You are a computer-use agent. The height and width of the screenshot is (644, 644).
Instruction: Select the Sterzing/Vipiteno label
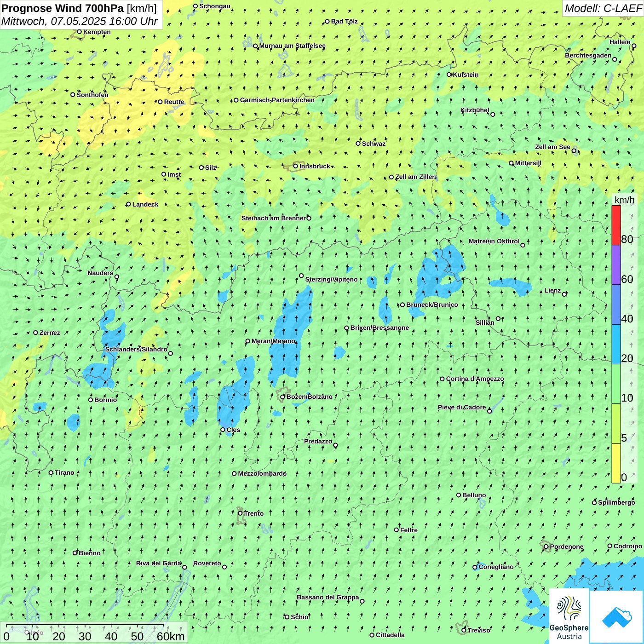click(331, 279)
